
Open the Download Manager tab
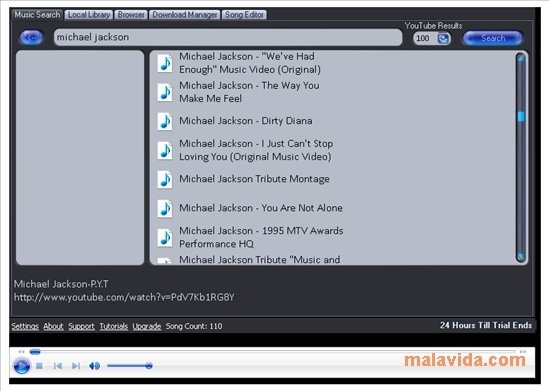(x=185, y=15)
